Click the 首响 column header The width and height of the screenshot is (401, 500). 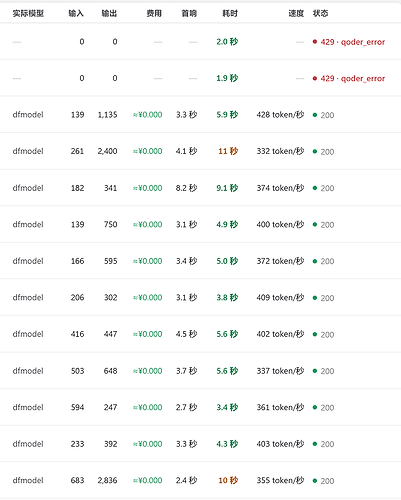tap(189, 13)
